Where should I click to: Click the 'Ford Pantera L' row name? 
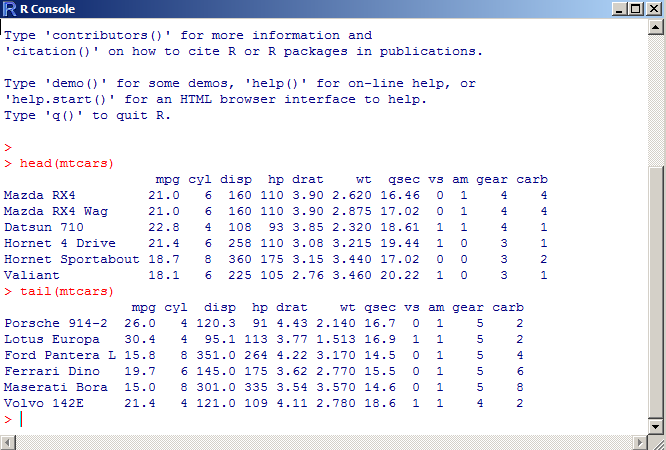click(x=60, y=355)
